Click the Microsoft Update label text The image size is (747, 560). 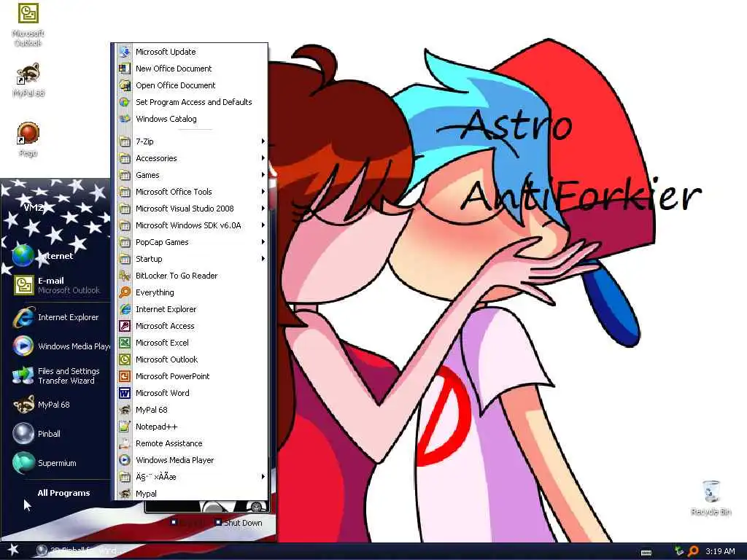pos(166,52)
